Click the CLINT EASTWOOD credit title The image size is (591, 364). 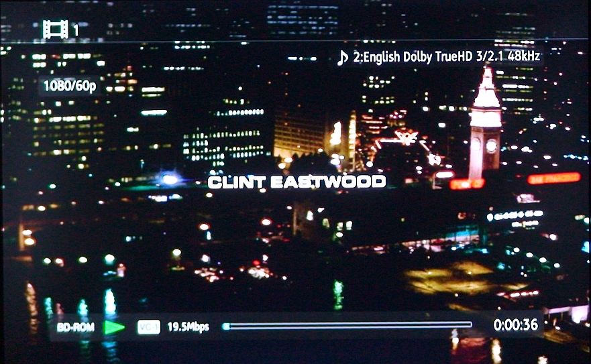tap(297, 182)
